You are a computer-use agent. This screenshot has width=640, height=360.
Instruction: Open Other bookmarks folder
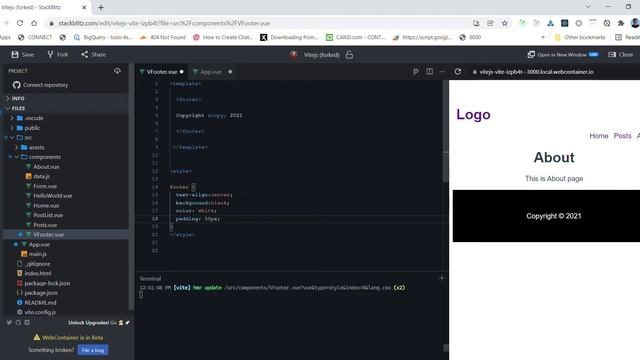580,37
